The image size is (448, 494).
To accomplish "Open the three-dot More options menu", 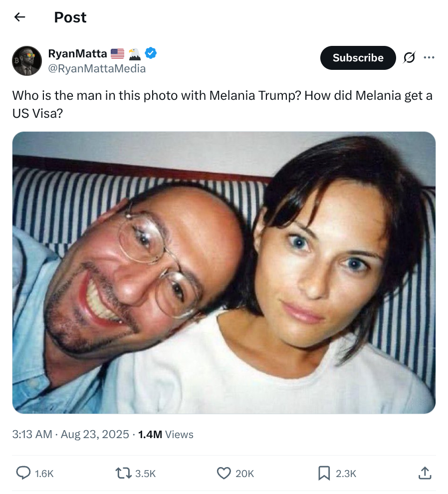I will (x=429, y=57).
